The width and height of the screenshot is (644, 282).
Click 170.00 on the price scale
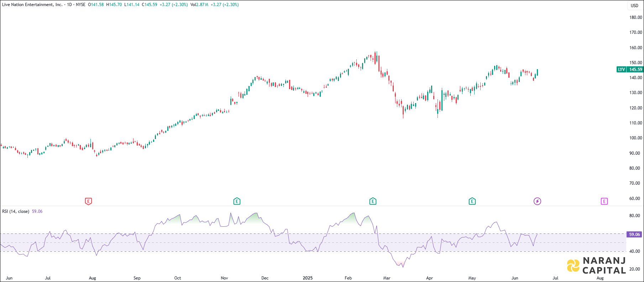tap(636, 32)
